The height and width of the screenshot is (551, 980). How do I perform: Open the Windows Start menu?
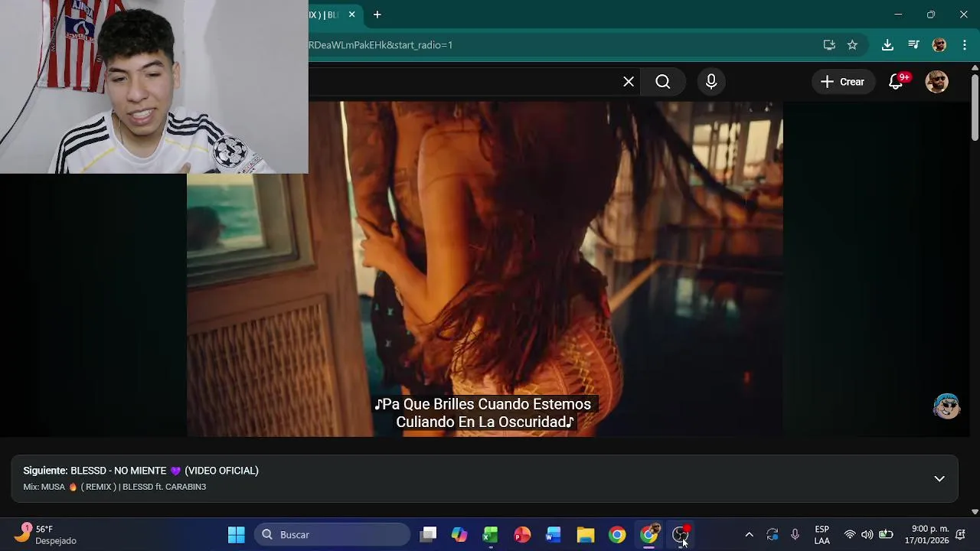pyautogui.click(x=237, y=535)
